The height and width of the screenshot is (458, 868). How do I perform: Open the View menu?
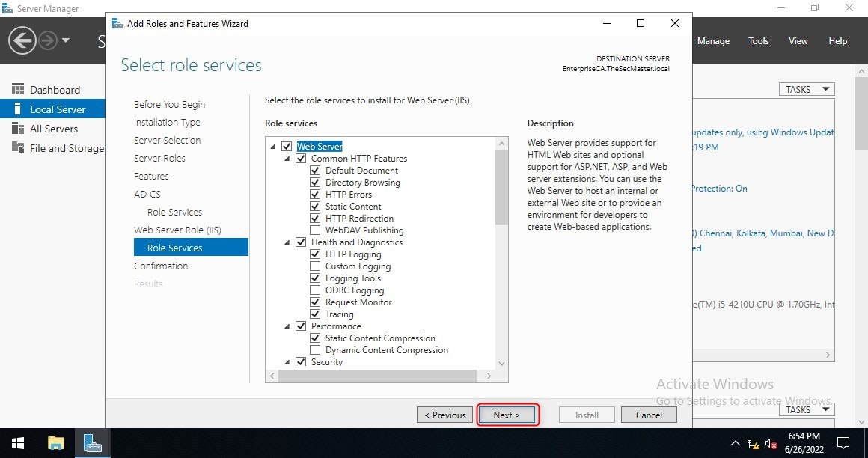[x=798, y=41]
